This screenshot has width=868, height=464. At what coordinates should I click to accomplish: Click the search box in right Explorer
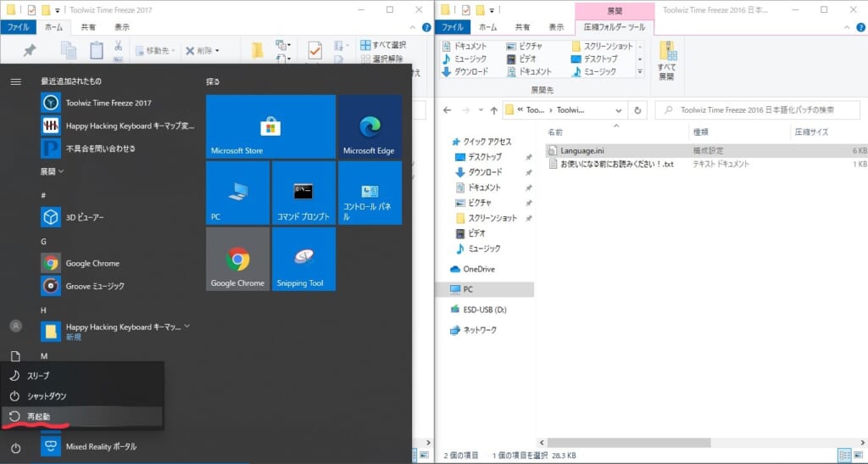[757, 110]
